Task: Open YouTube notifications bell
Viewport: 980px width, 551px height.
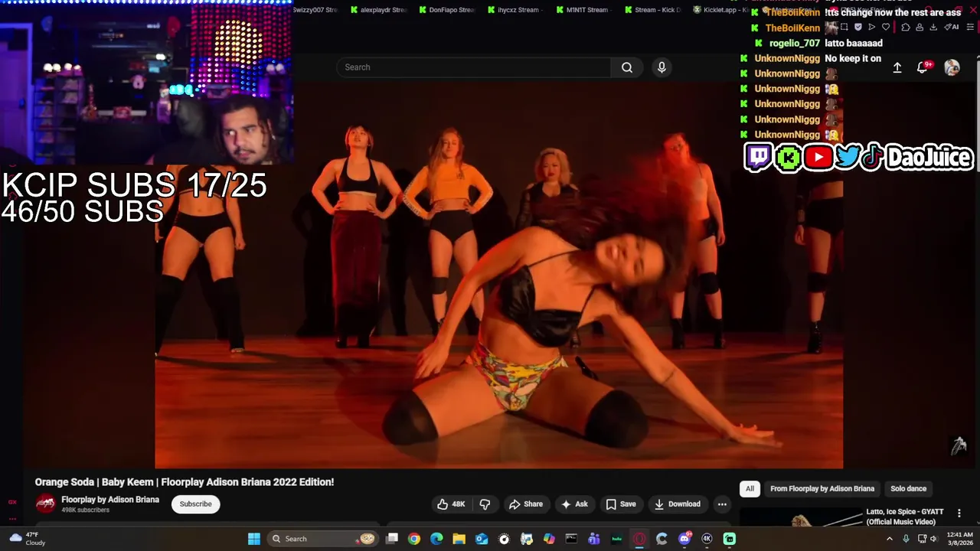Action: [923, 67]
